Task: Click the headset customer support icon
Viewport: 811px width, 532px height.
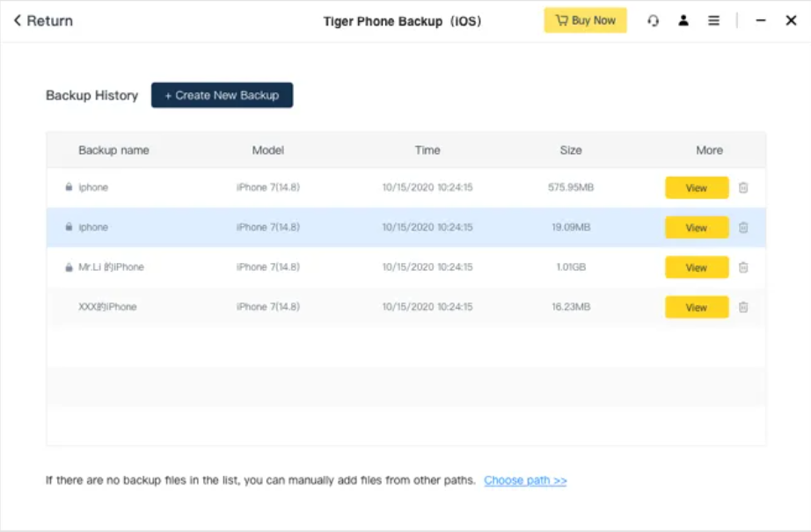Action: [653, 21]
